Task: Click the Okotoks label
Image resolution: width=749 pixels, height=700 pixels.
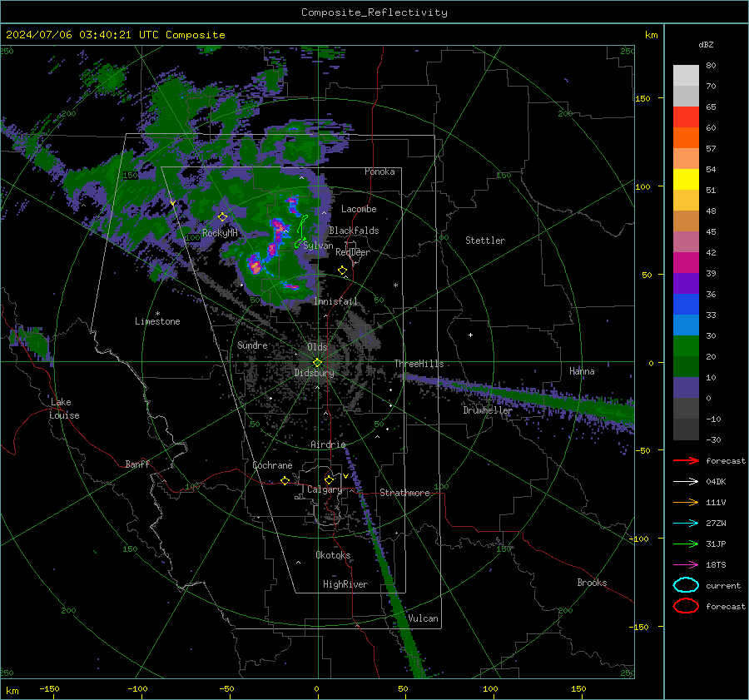Action: 333,555
